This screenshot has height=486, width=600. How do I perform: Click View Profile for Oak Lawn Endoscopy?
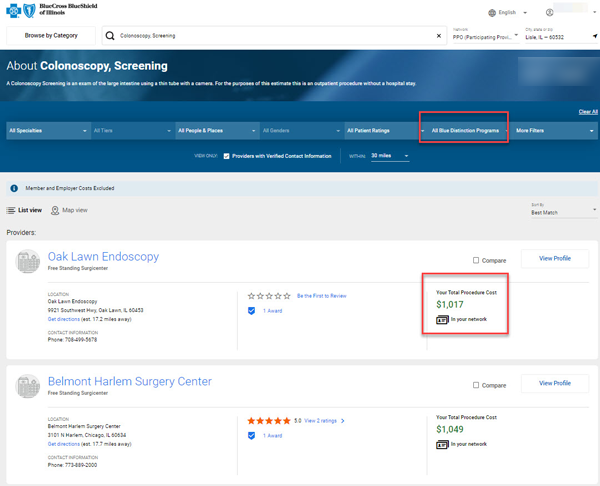tap(554, 258)
